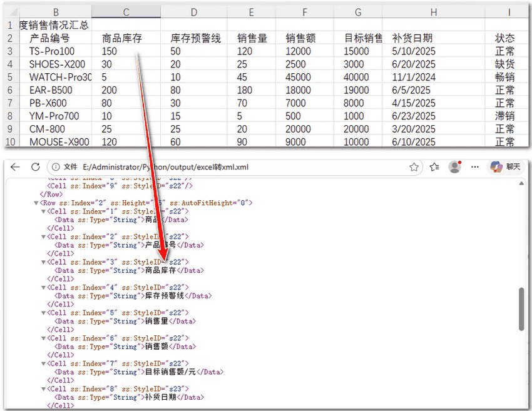The width and height of the screenshot is (532, 411).
Task: Click XML data text 补货日期
Action: (x=160, y=397)
